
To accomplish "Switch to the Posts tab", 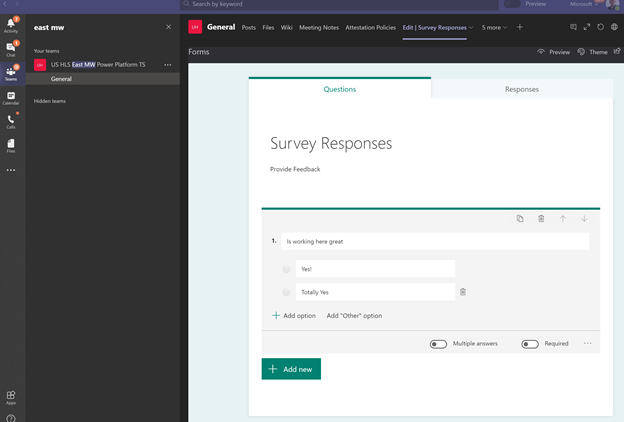I will pos(249,27).
